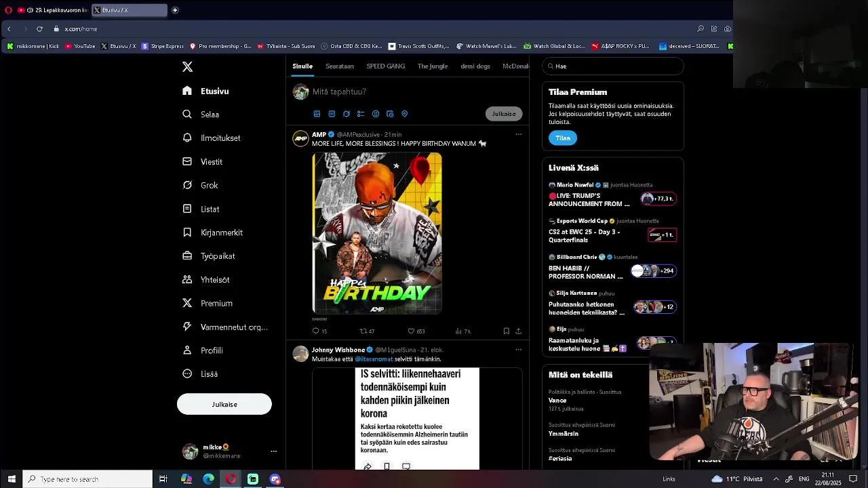Switch to the Seurataan tab

point(340,66)
